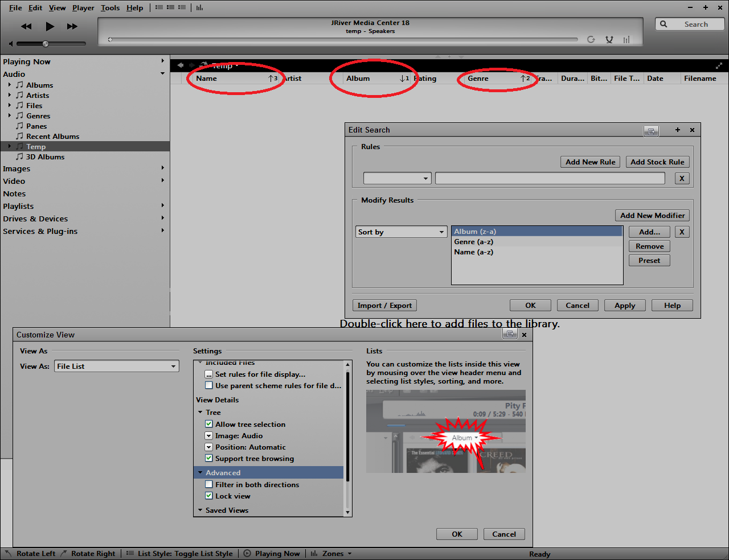Skip to next track button

pos(72,26)
